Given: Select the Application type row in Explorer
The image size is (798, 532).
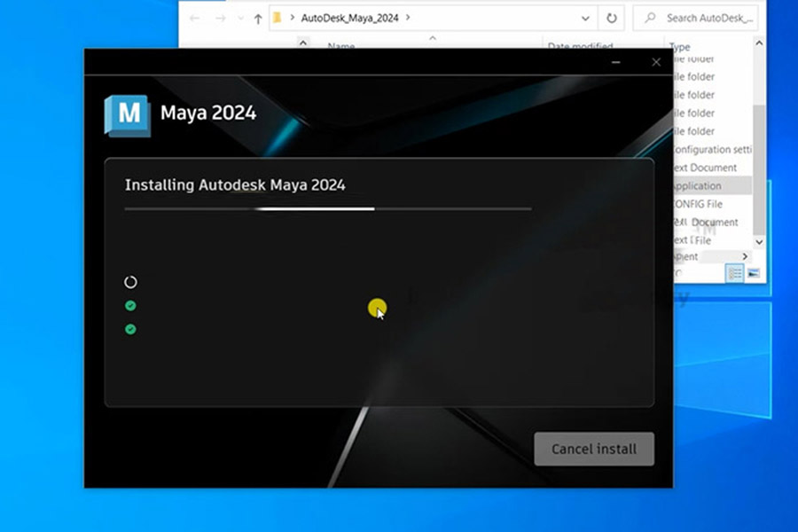Looking at the screenshot, I should [x=712, y=186].
